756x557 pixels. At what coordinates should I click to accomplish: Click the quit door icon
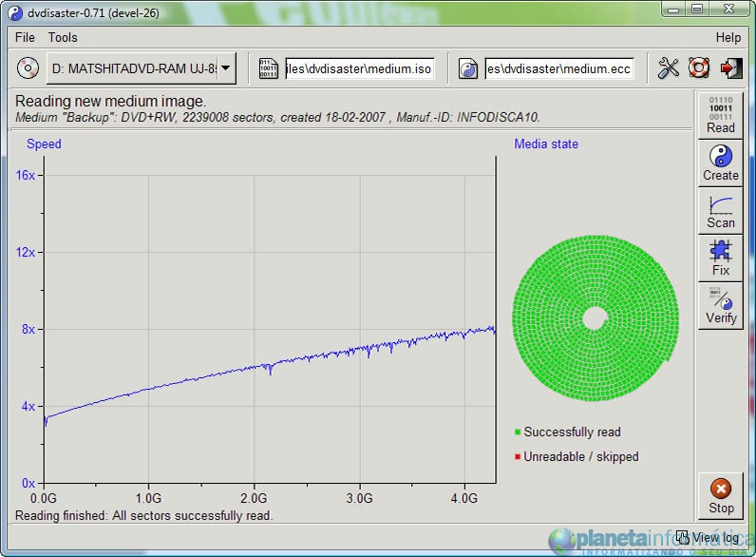pos(731,68)
